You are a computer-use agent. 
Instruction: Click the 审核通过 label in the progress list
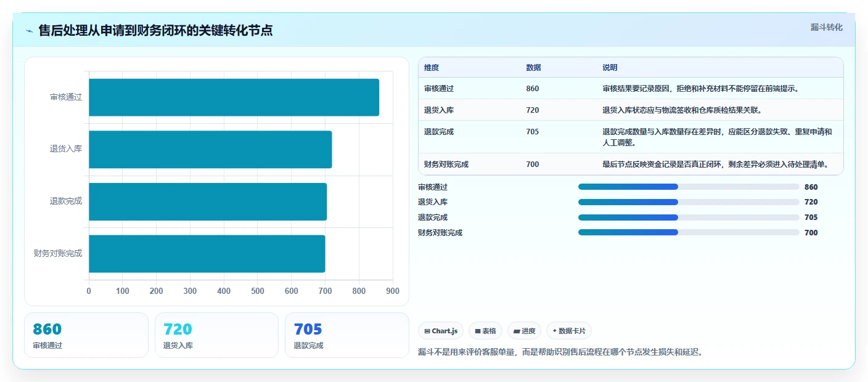[433, 187]
